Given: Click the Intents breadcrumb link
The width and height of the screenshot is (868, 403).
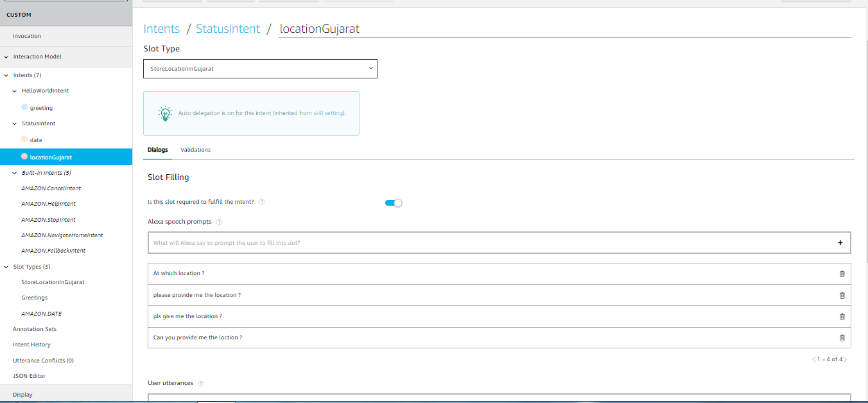Looking at the screenshot, I should [162, 29].
